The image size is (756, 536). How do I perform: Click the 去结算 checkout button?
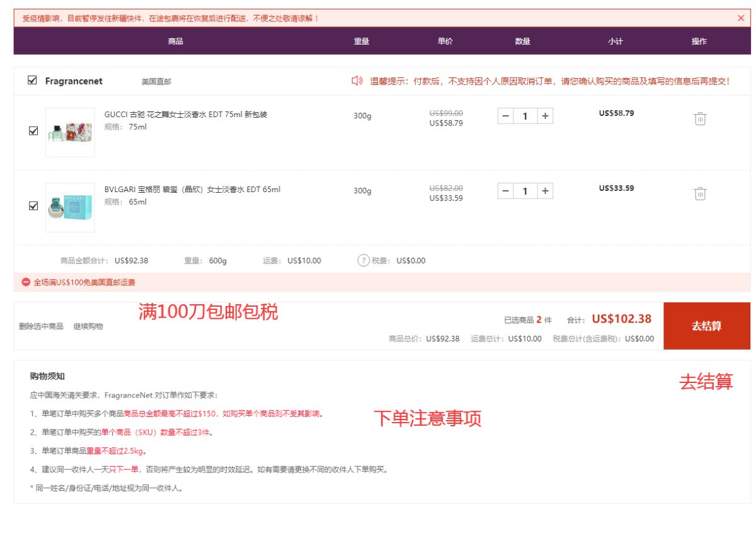707,326
